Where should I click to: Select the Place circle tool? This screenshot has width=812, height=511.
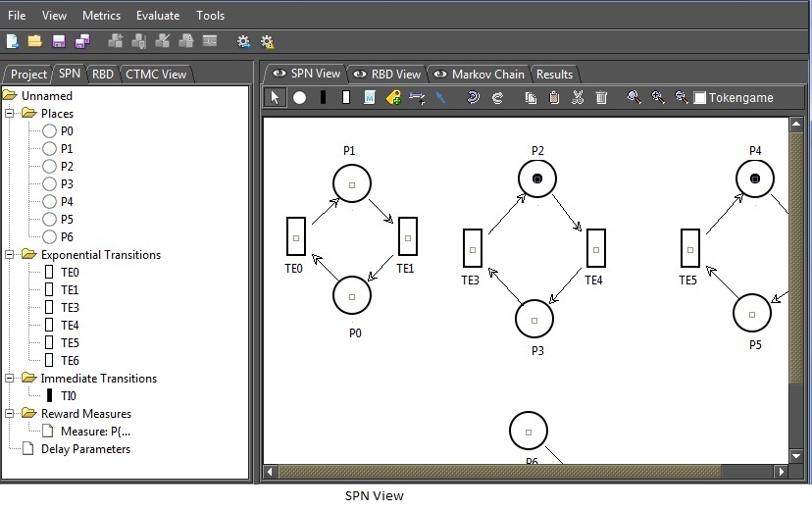[x=299, y=98]
